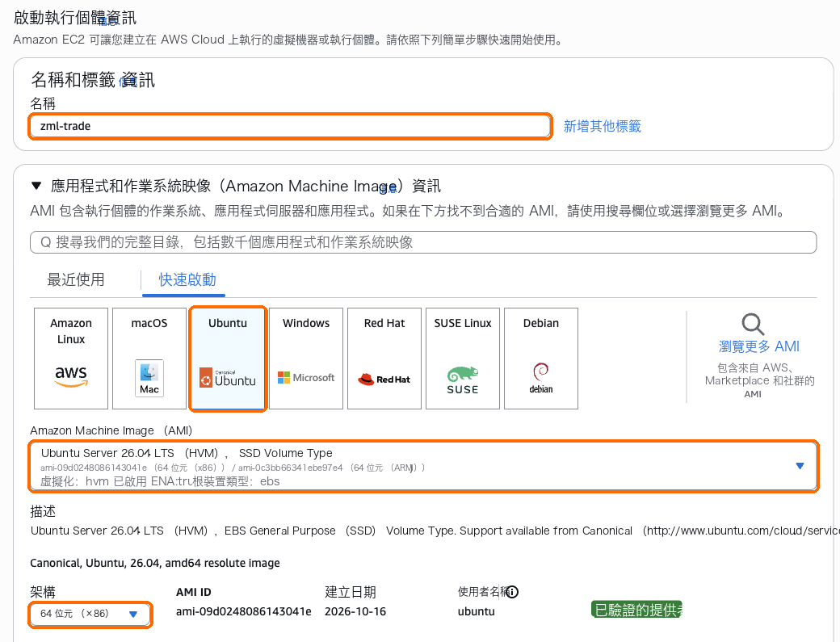Select the Debian AMI tile
840x642 pixels.
pos(541,359)
